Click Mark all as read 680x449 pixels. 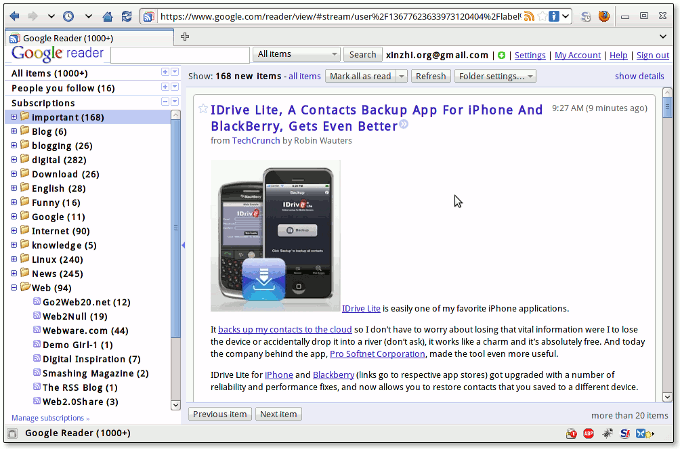360,76
